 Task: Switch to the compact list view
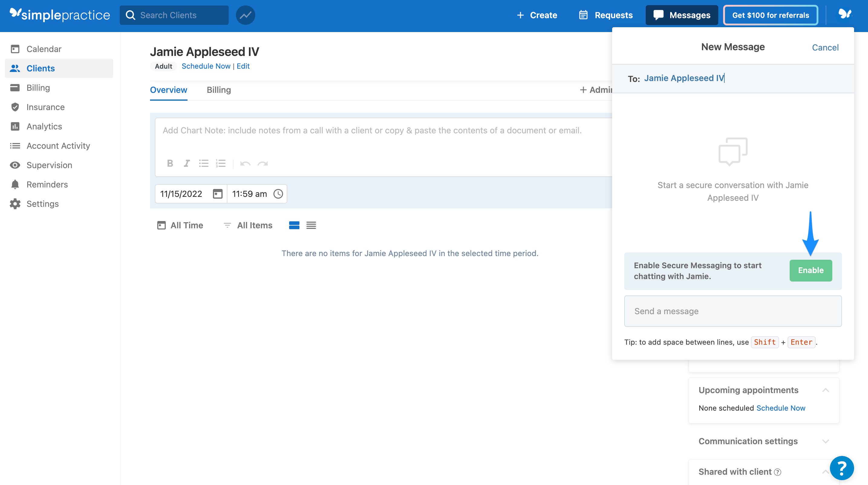(311, 225)
